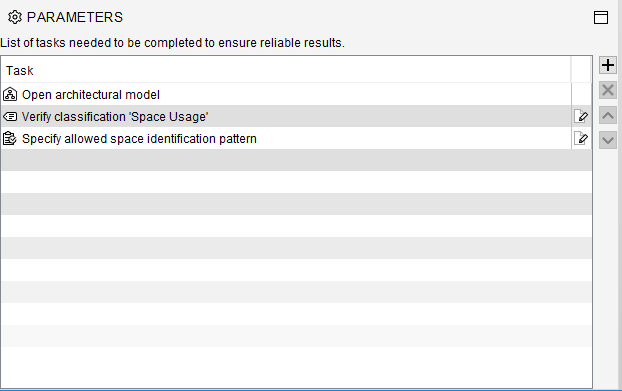Edit the 'Specify allowed space identification pattern' pencil icon

pyautogui.click(x=581, y=138)
